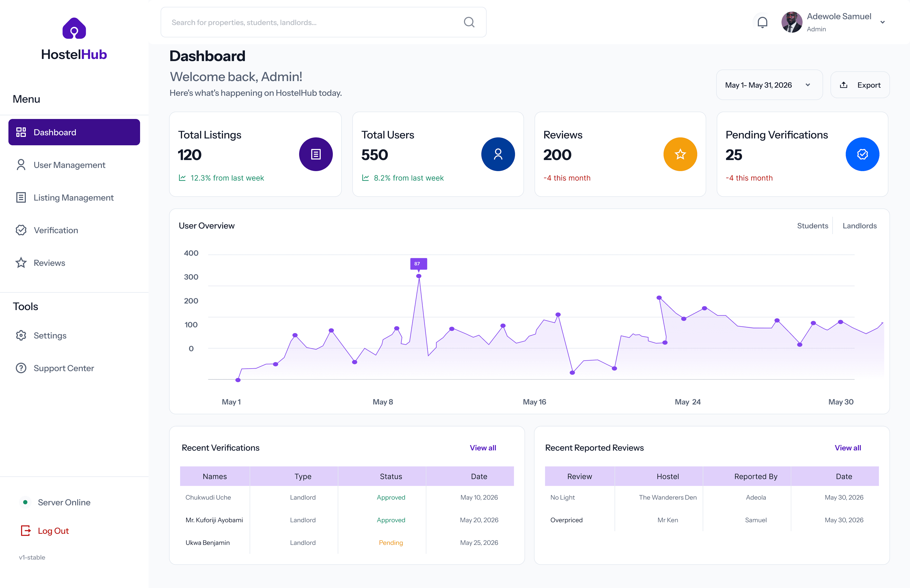This screenshot has width=910, height=588.
Task: Open the May 1- May 31, 2026 date dropdown
Action: (x=769, y=85)
